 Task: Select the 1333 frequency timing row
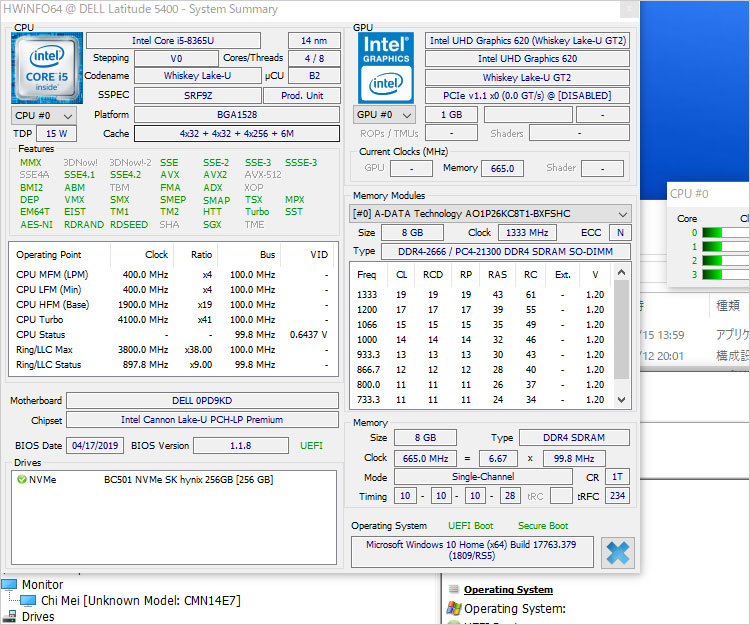481,295
